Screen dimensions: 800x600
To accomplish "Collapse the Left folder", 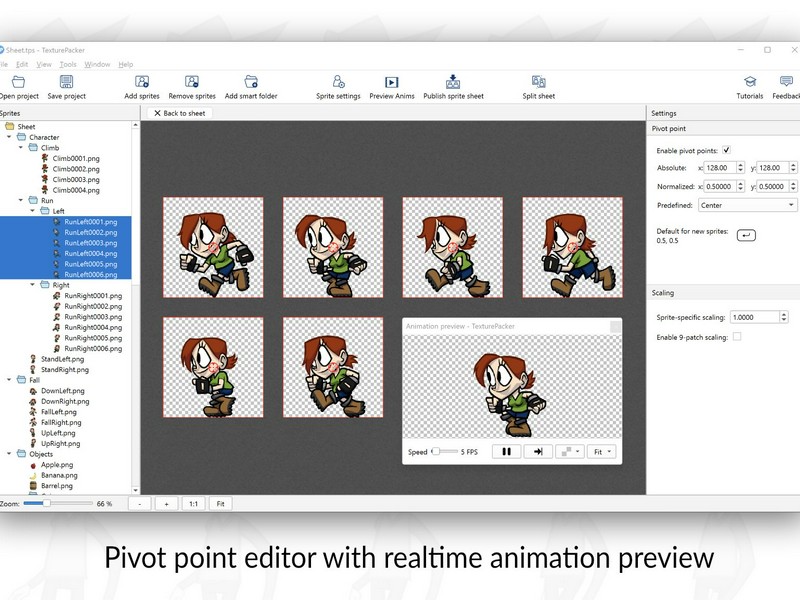I will [x=33, y=211].
